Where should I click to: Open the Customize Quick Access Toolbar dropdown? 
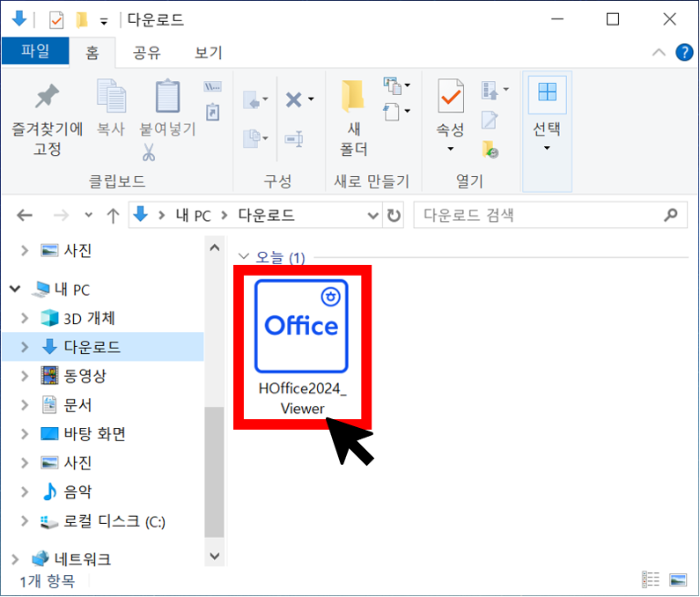tap(104, 21)
